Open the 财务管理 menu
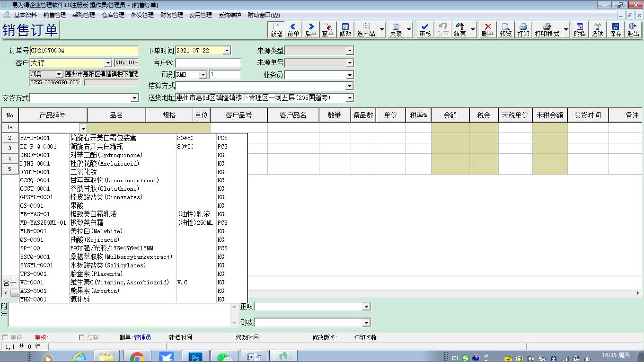 point(172,15)
